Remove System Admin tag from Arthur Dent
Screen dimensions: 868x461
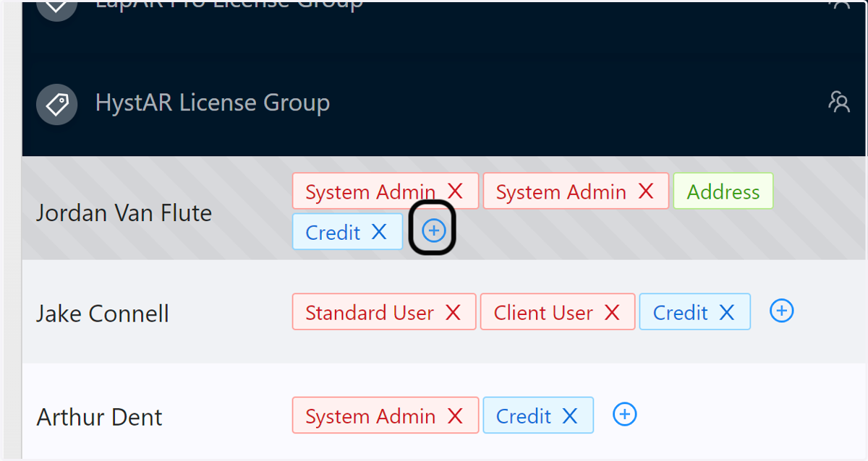coord(455,415)
